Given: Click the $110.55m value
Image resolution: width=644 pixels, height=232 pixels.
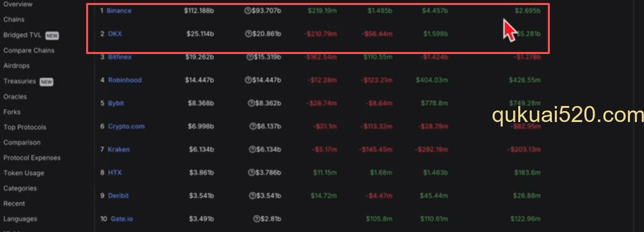Looking at the screenshot, I should (378, 57).
